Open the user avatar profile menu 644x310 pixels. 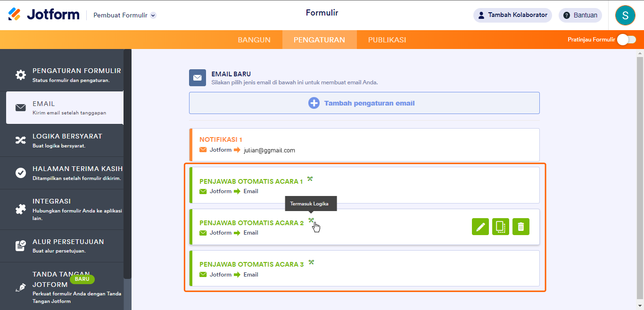(625, 15)
